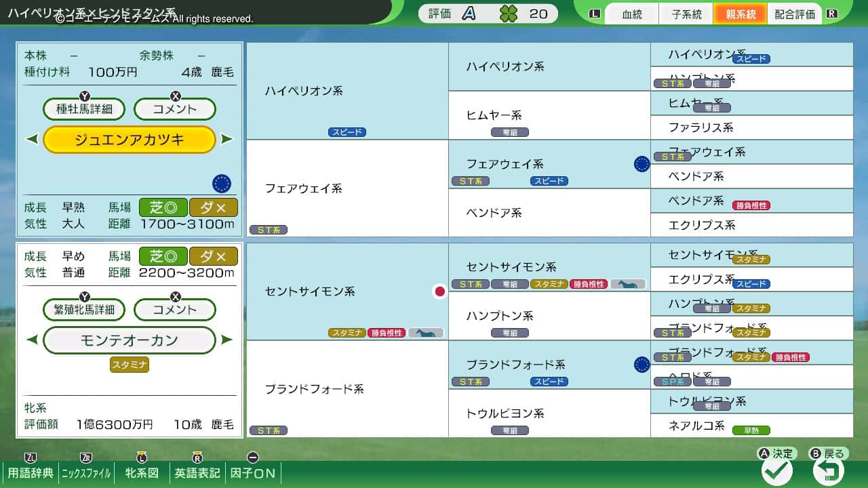Select previous stallion with left arrow
This screenshot has width=868, height=488.
pyautogui.click(x=31, y=140)
